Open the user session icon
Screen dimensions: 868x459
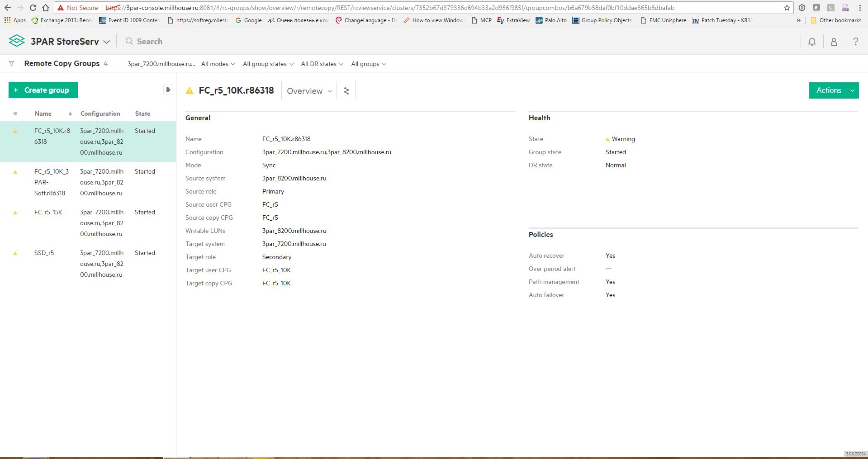834,42
